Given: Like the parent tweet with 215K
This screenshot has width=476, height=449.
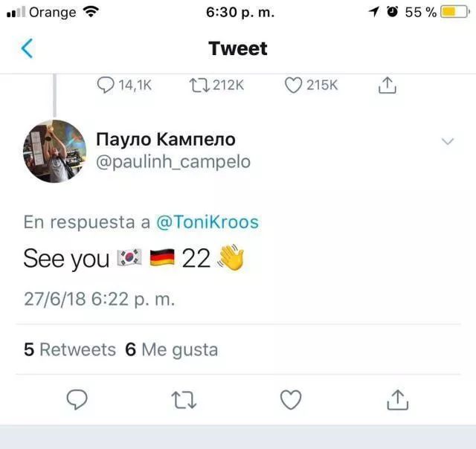Looking at the screenshot, I should click(x=293, y=85).
